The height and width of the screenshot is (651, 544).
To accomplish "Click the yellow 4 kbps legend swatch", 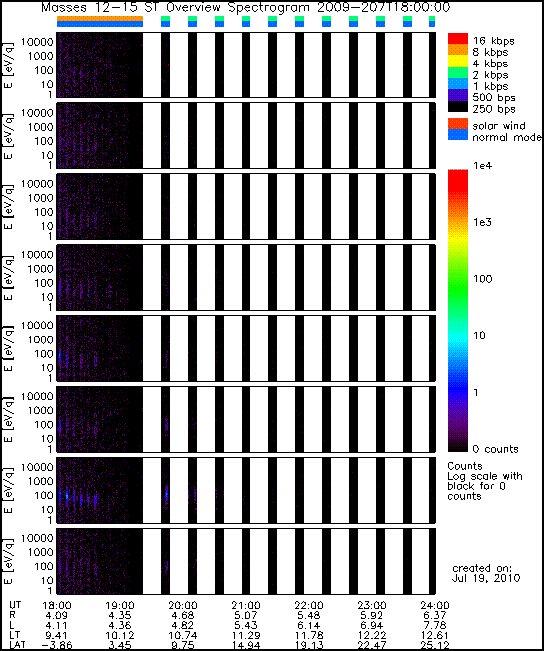I will click(458, 62).
